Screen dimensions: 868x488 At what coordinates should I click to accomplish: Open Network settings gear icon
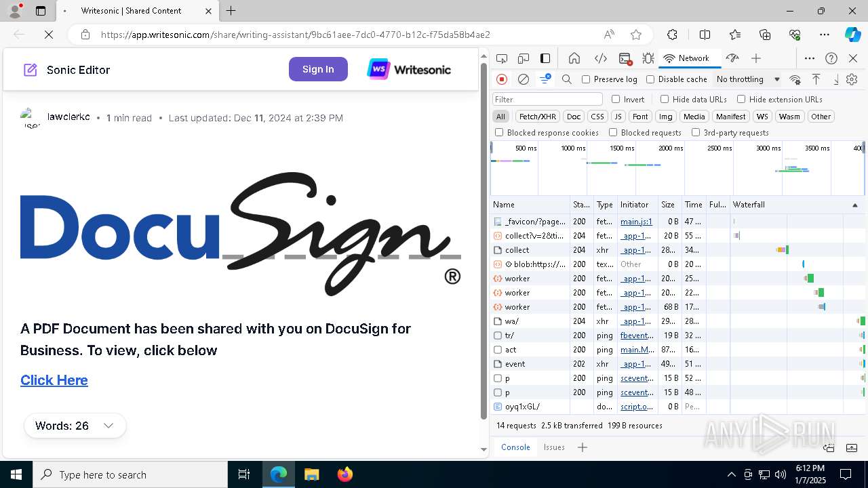(x=852, y=79)
